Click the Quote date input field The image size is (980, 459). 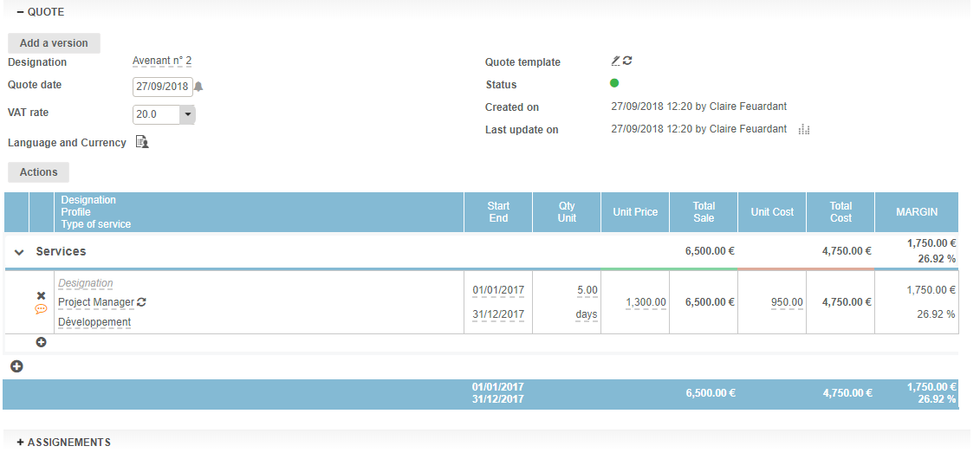coord(162,87)
